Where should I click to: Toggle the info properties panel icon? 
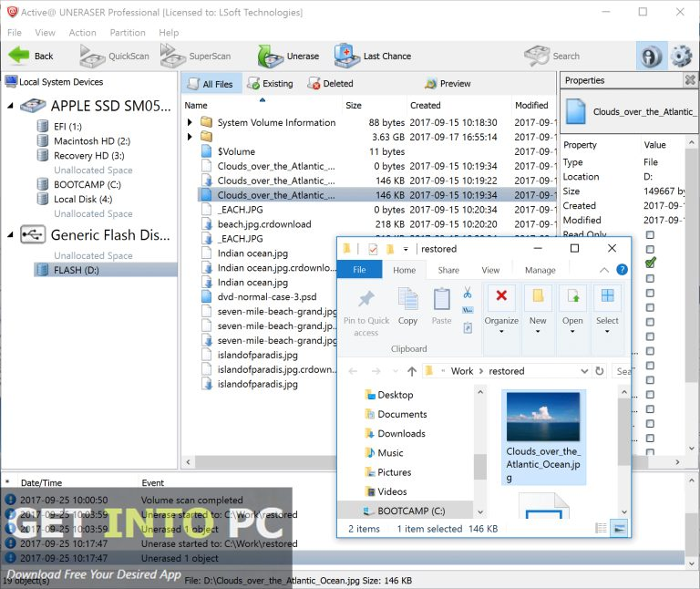click(652, 57)
